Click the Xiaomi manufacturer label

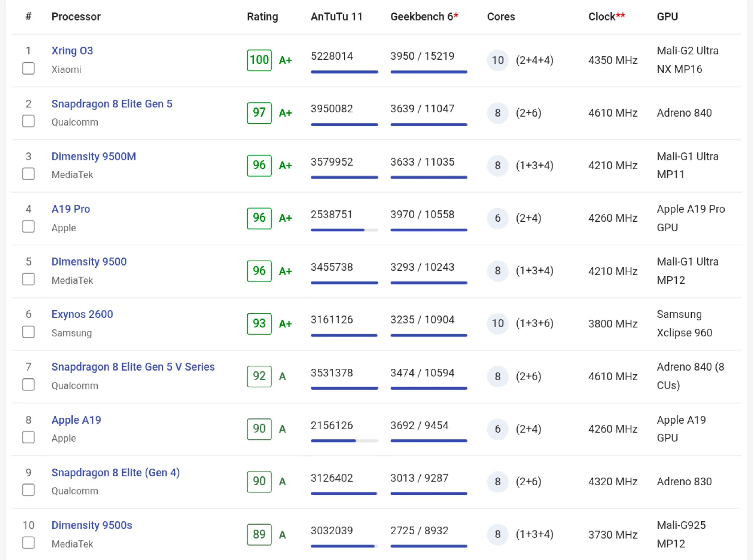click(x=66, y=70)
